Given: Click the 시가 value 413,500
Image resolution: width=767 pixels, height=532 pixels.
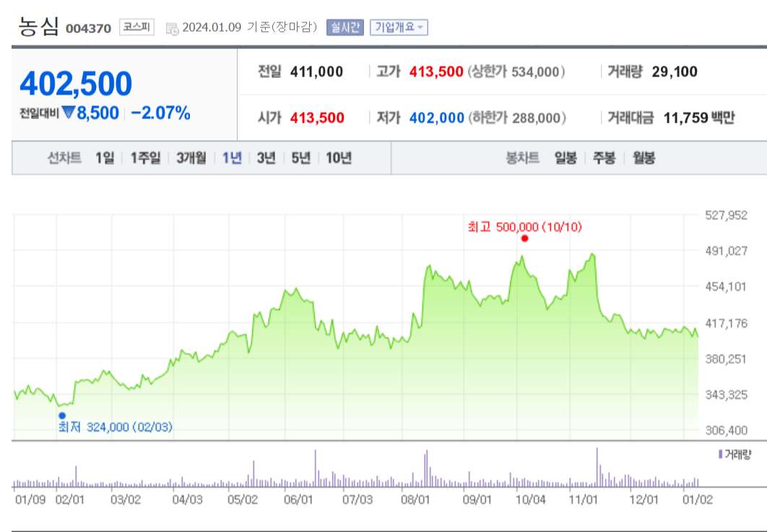Looking at the screenshot, I should coord(317,118).
